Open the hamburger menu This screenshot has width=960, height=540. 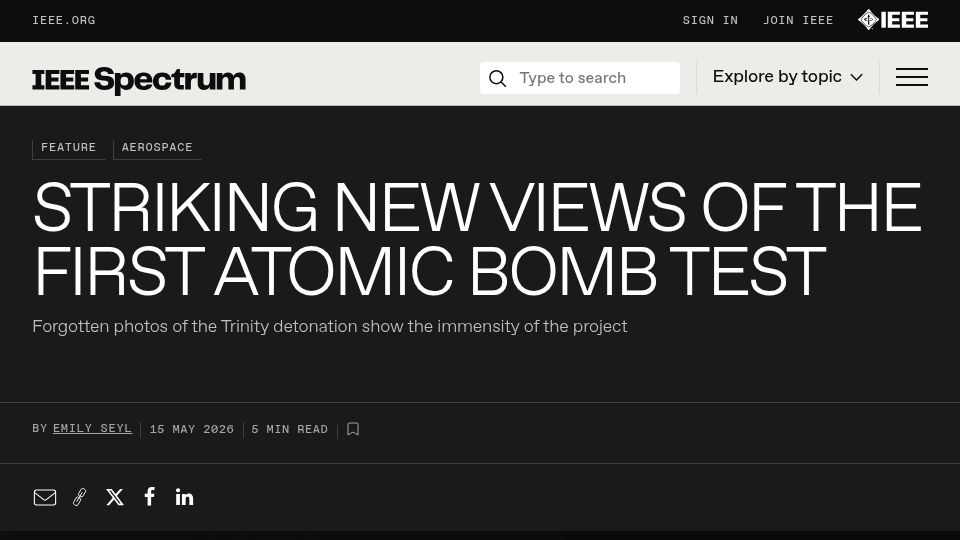click(x=912, y=77)
